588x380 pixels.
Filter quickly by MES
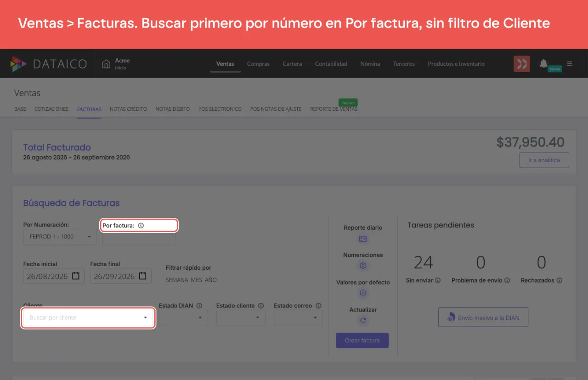[197, 280]
